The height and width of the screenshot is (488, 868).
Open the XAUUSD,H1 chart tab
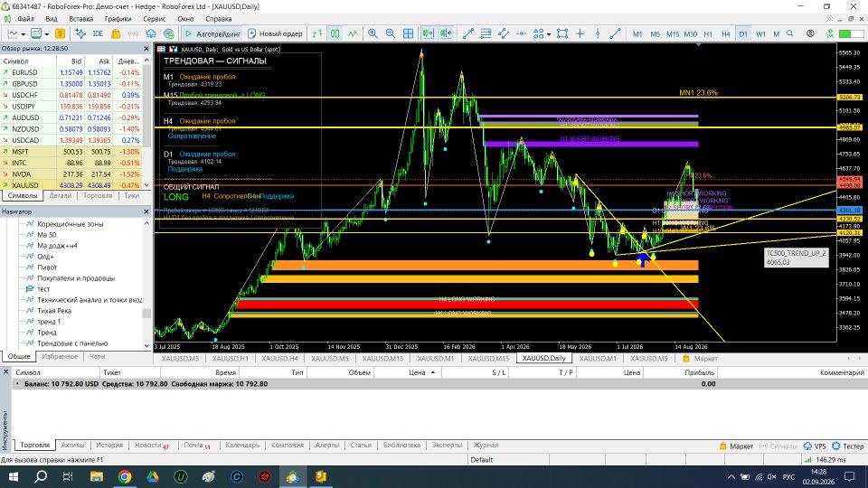[x=230, y=359]
